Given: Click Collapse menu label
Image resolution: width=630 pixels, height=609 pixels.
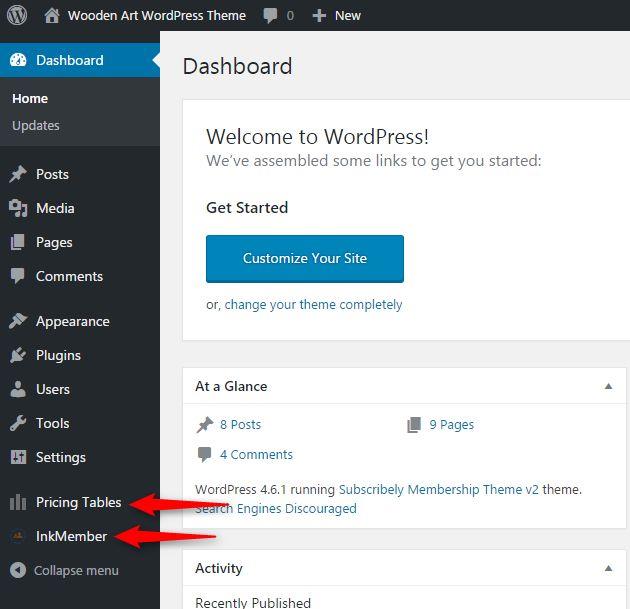Looking at the screenshot, I should point(76,570).
